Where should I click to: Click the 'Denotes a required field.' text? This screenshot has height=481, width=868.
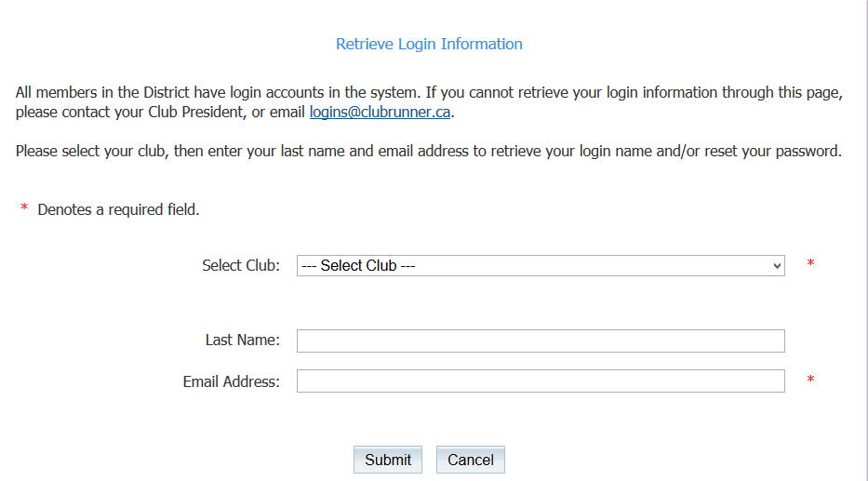(x=118, y=210)
